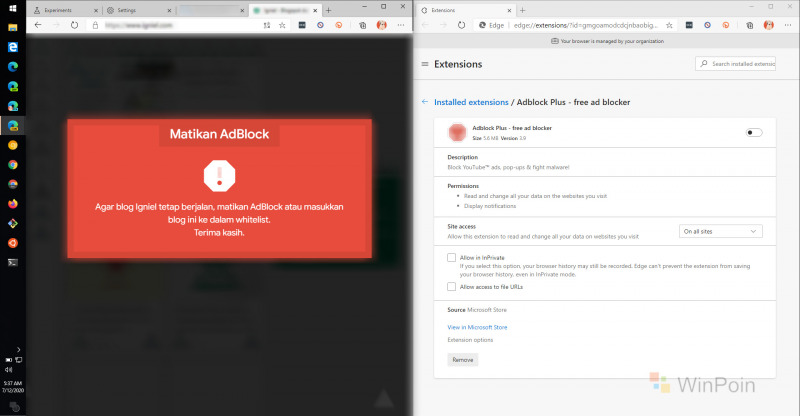Open File Explorer from the taskbar
Viewport: 800px width, 416px height.
point(13,28)
